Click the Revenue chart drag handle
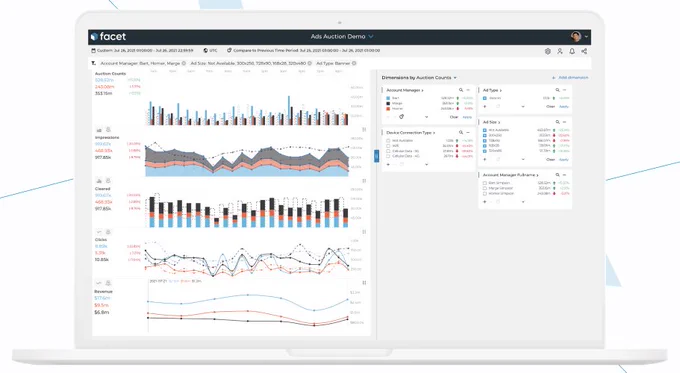Screen dimensions: 680x373 click(364, 283)
